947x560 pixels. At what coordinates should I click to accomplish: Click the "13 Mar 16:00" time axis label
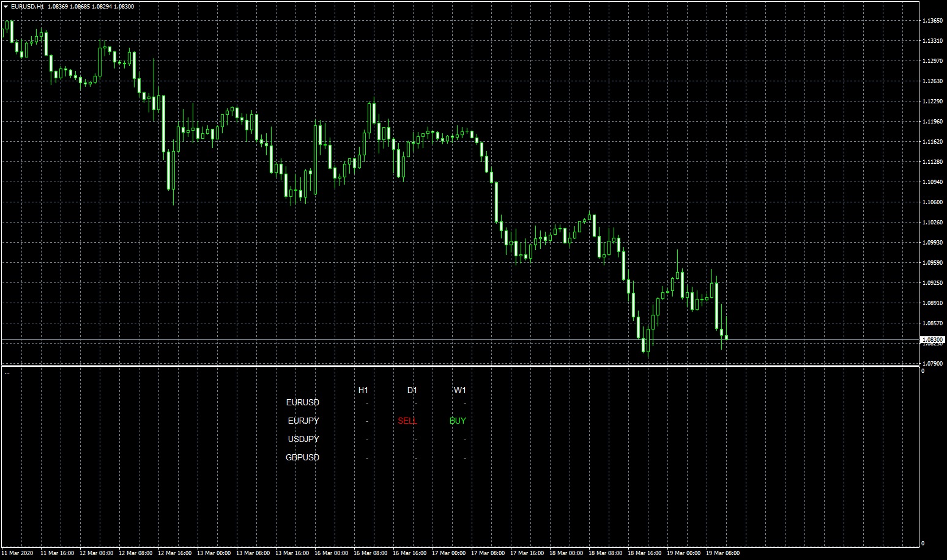(x=292, y=553)
